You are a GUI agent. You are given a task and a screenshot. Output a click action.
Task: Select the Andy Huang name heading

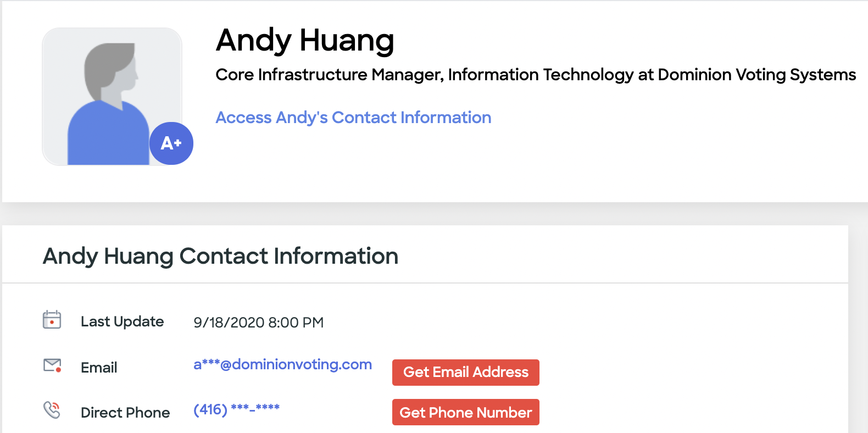(305, 41)
